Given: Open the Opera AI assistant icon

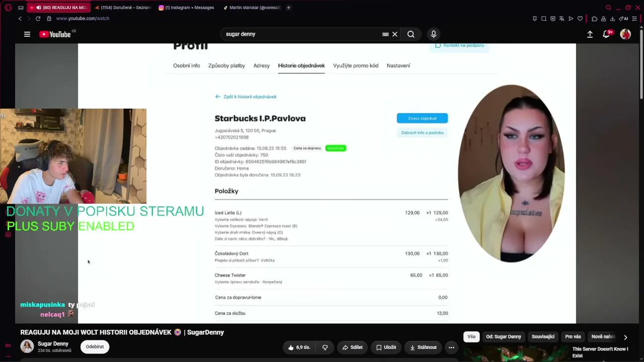Looking at the screenshot, I should pyautogui.click(x=624, y=19).
